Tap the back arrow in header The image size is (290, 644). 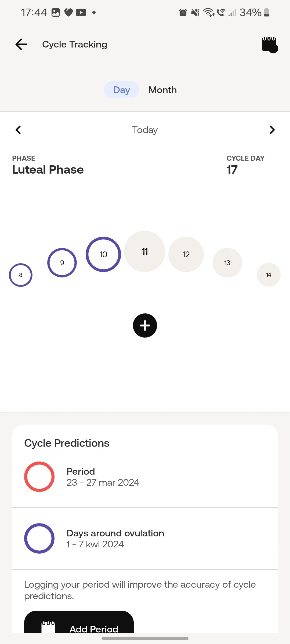21,44
